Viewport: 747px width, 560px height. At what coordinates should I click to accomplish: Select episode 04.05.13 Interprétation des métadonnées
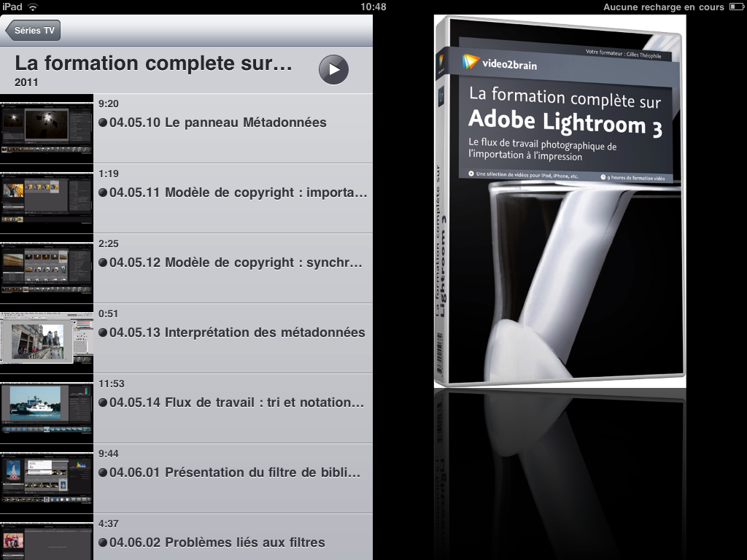tap(186, 338)
